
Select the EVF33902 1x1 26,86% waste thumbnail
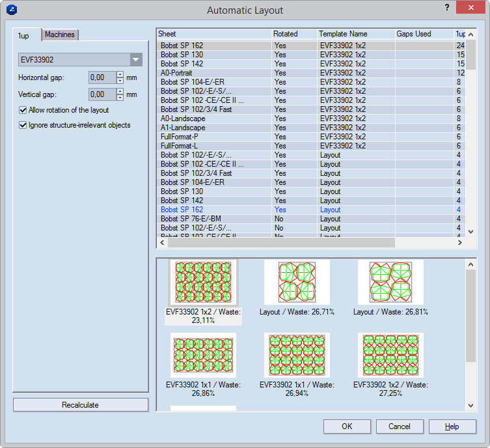204,356
